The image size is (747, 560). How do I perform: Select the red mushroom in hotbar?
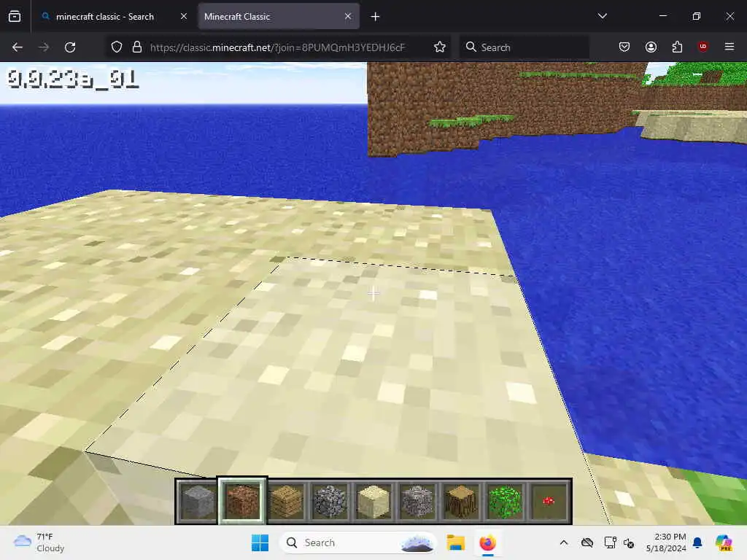[549, 501]
